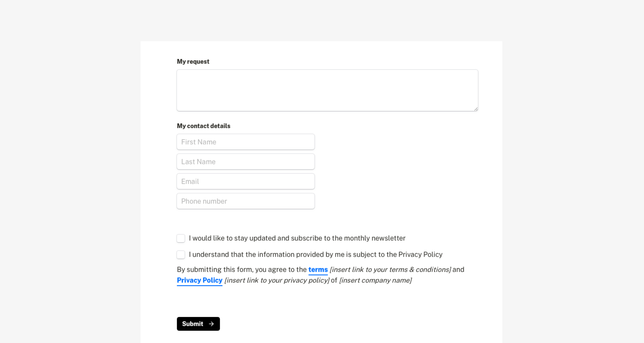Focus the Email input field
Screen dimensions: 644x343
(246, 181)
